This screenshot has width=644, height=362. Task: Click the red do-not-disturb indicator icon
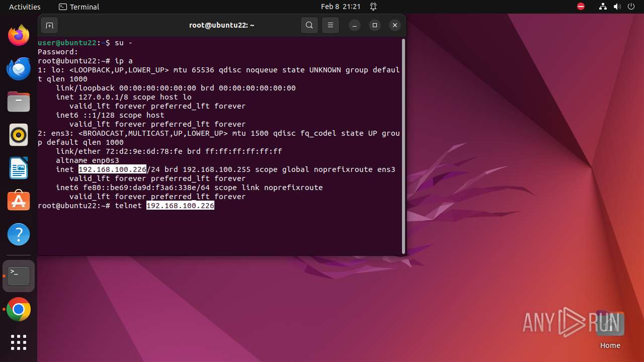pyautogui.click(x=581, y=7)
